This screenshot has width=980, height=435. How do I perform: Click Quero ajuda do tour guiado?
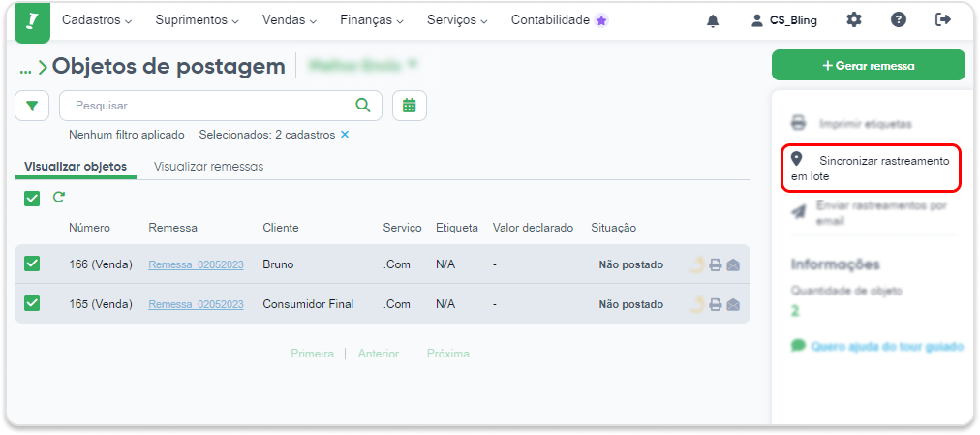point(887,346)
